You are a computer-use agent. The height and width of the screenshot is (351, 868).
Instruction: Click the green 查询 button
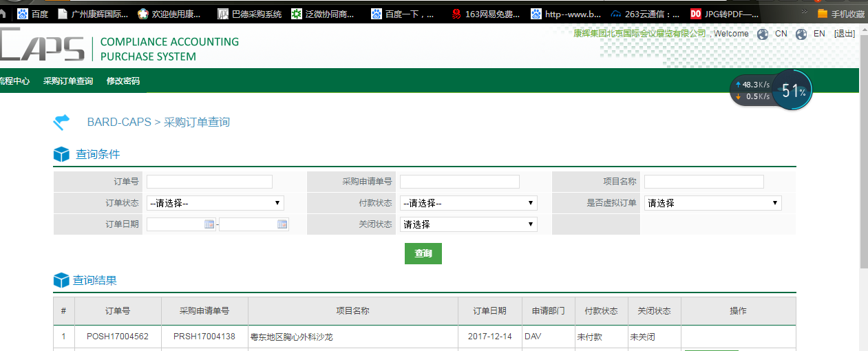tap(423, 254)
